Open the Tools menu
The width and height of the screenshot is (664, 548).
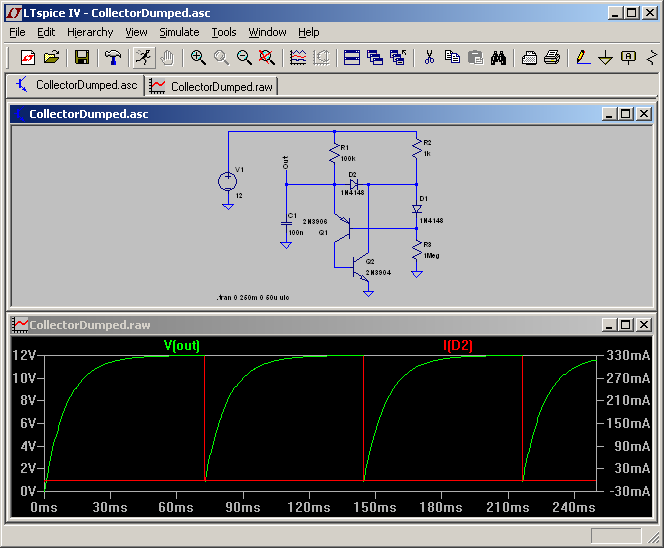point(224,32)
